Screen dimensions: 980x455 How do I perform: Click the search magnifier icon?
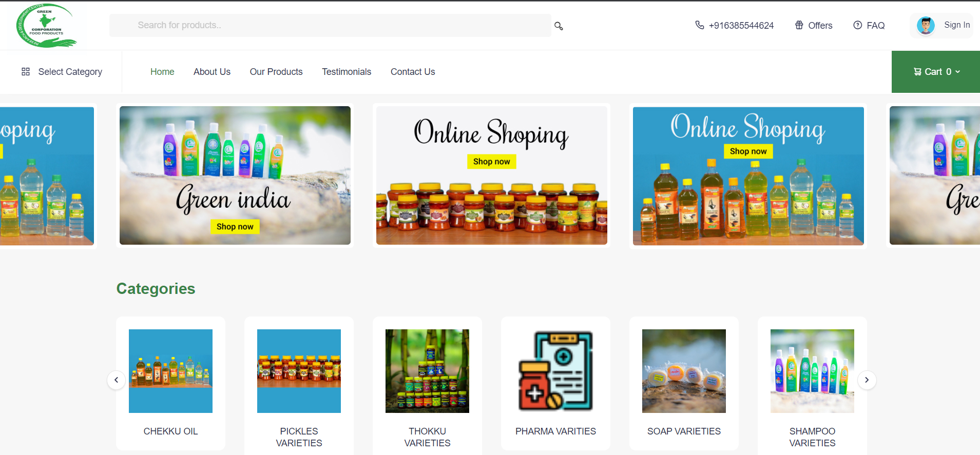click(x=559, y=26)
